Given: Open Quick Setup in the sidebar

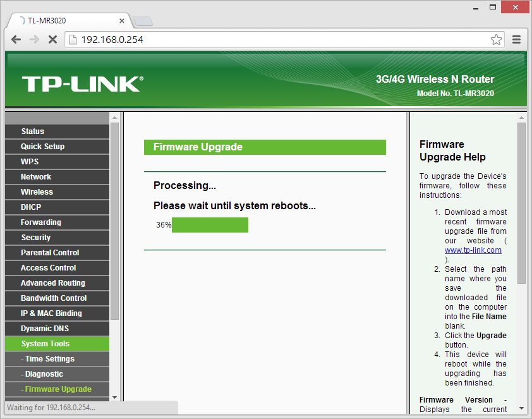Looking at the screenshot, I should [57, 147].
